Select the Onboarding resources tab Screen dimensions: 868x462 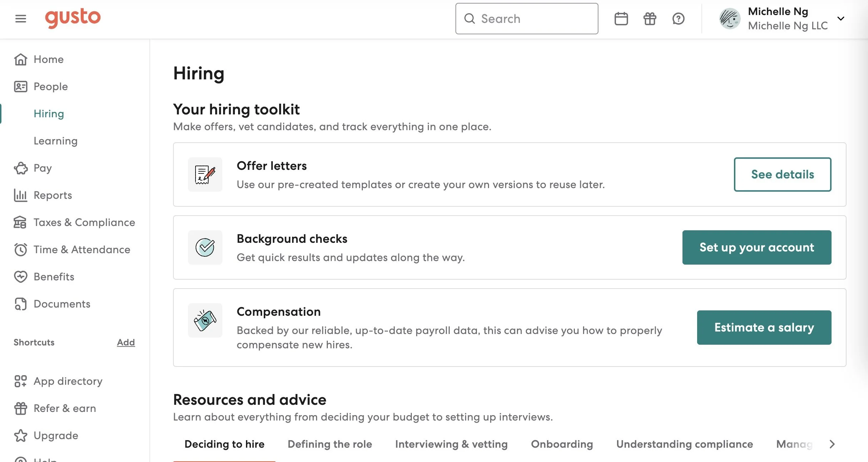[562, 444]
